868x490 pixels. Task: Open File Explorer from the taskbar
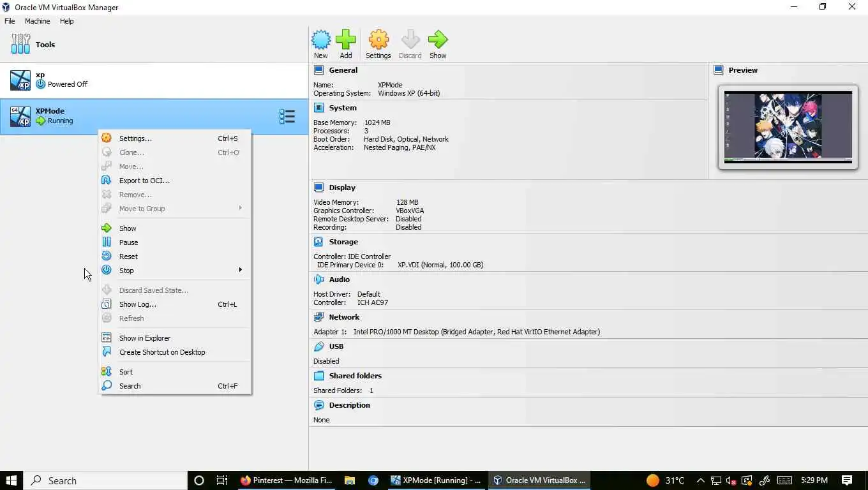point(350,480)
